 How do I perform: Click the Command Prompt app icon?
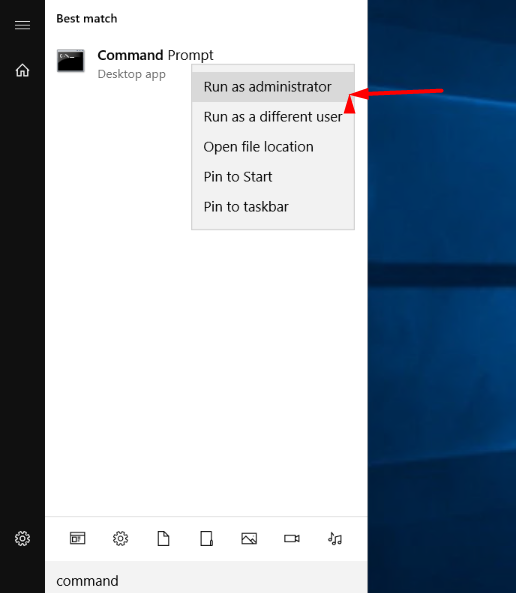(x=70, y=61)
